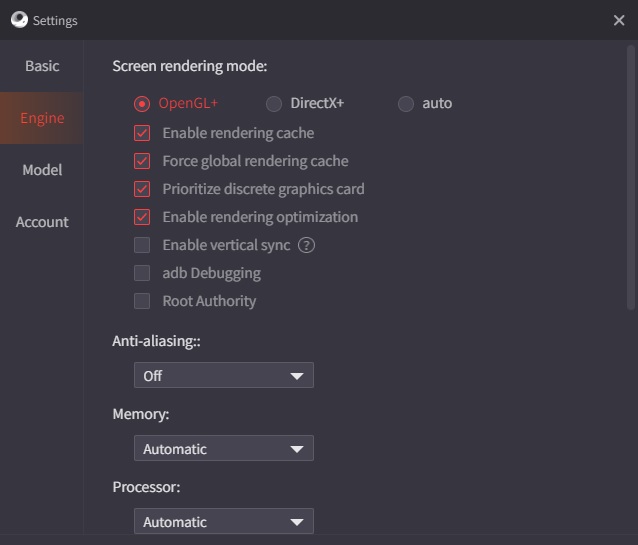Click the 'Screen rendering mode:' heading
The height and width of the screenshot is (545, 638).
190,66
